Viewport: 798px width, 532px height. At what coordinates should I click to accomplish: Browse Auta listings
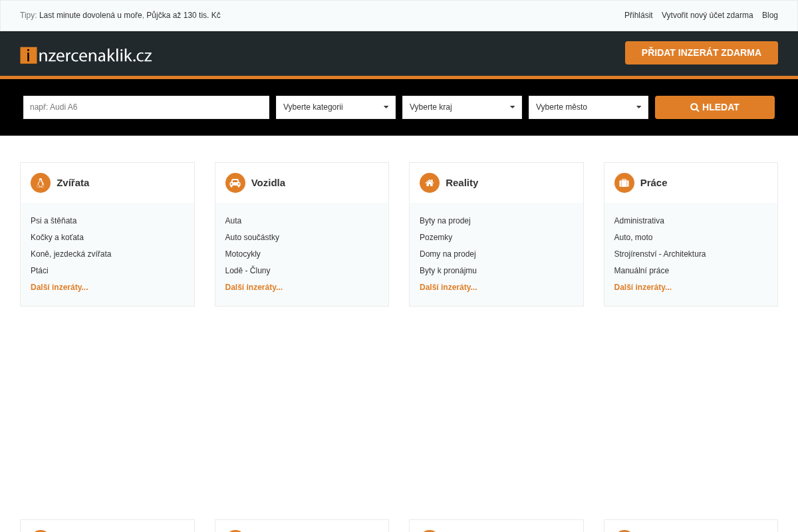click(x=233, y=221)
